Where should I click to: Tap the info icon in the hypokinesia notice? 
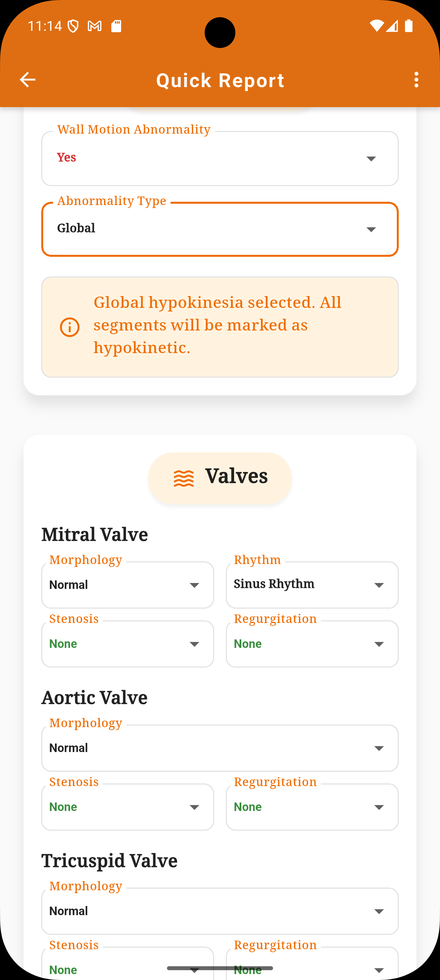[70, 327]
